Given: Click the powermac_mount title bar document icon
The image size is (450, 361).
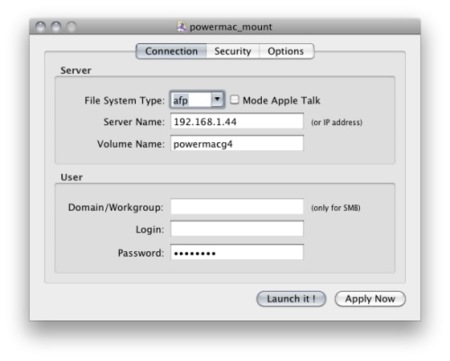Looking at the screenshot, I should click(x=181, y=27).
